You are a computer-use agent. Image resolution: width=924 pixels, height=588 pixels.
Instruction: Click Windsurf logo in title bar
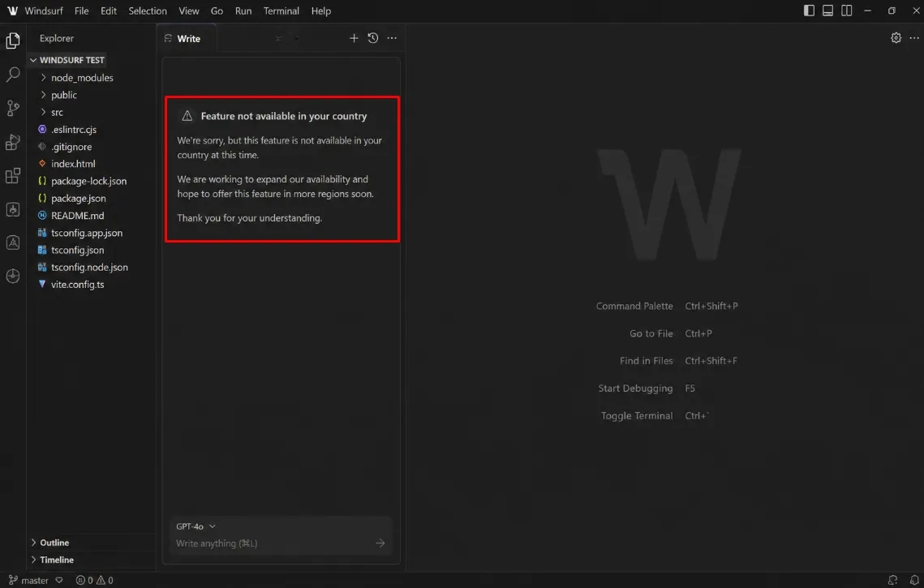tap(12, 11)
